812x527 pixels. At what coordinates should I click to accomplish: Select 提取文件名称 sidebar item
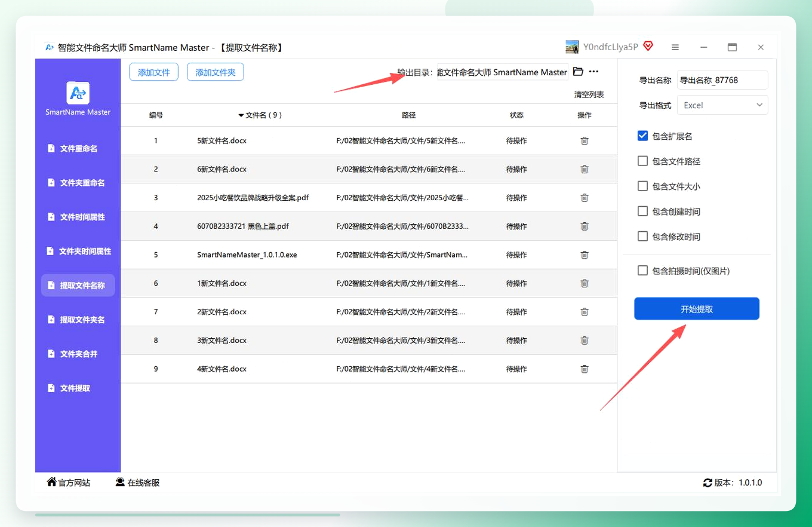pos(78,286)
